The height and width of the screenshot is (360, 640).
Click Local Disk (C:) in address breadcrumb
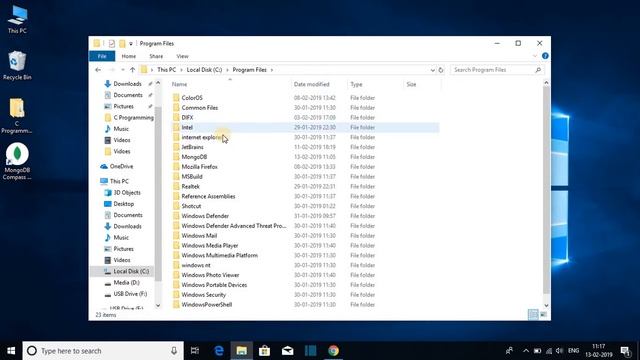click(204, 70)
